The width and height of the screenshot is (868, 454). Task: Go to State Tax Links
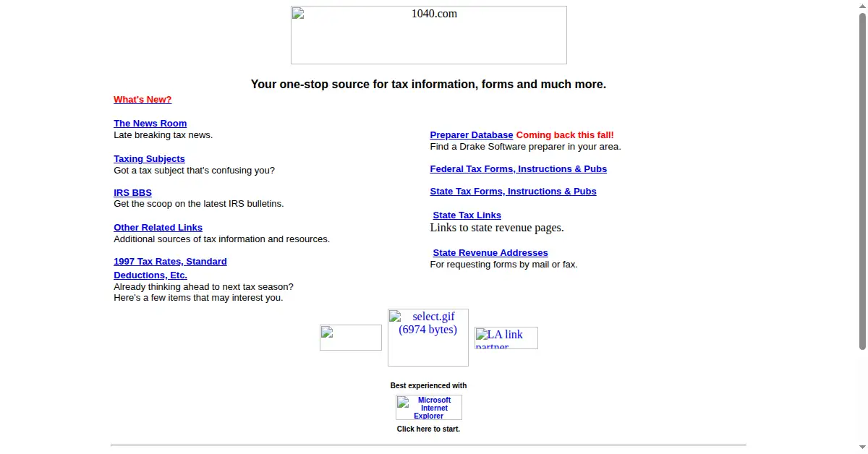467,215
